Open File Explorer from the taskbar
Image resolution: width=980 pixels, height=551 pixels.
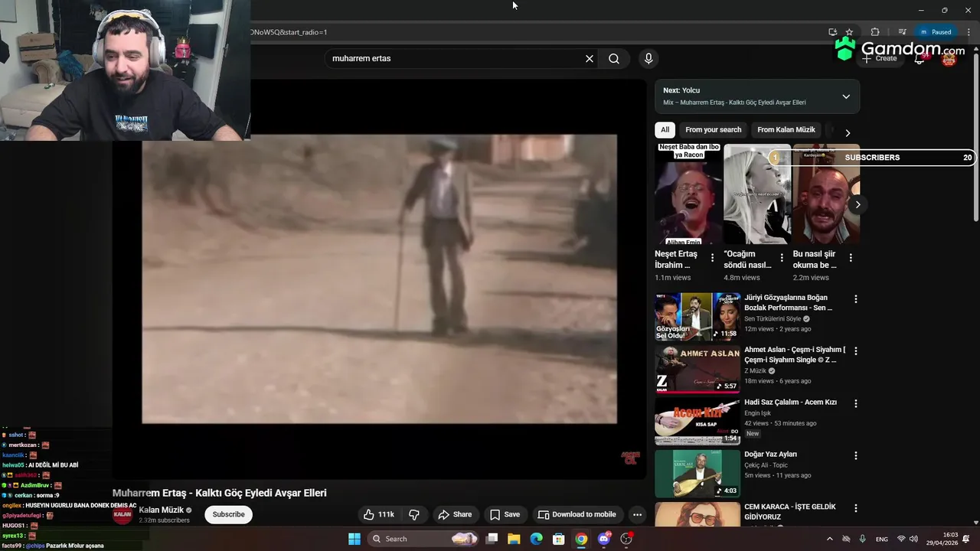coord(514,539)
